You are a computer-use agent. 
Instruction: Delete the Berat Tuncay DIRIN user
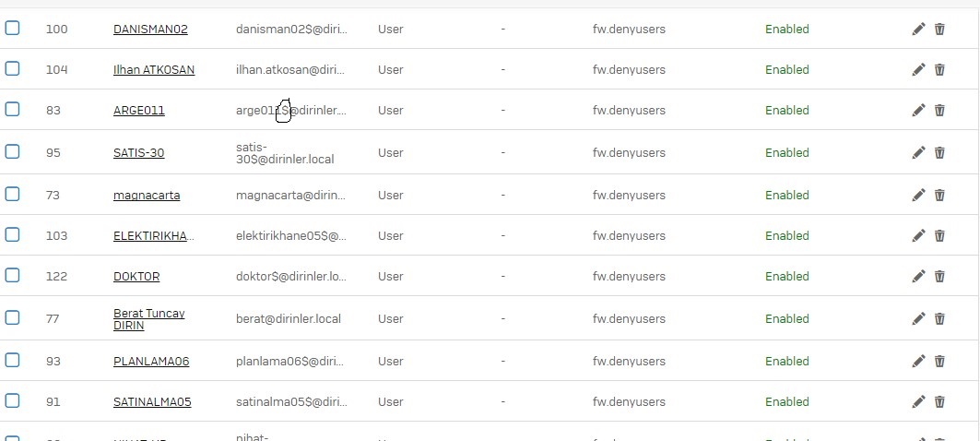coord(939,318)
